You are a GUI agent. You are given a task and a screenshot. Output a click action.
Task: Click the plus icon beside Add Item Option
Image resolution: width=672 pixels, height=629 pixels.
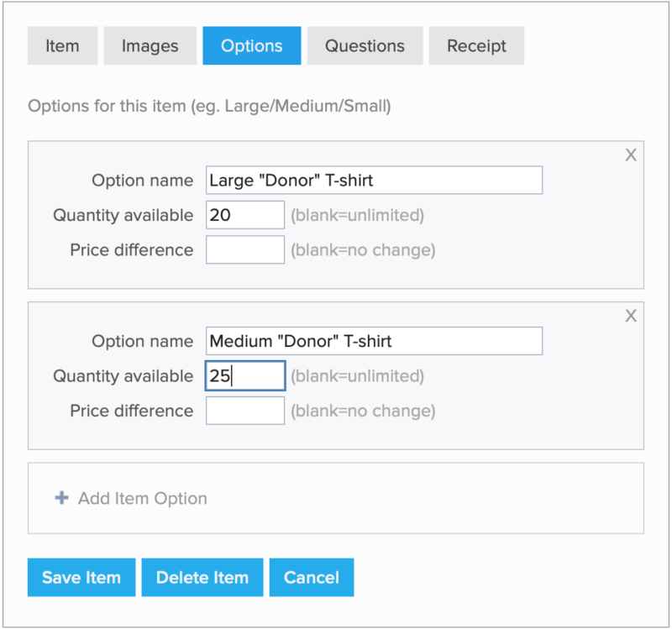click(61, 498)
